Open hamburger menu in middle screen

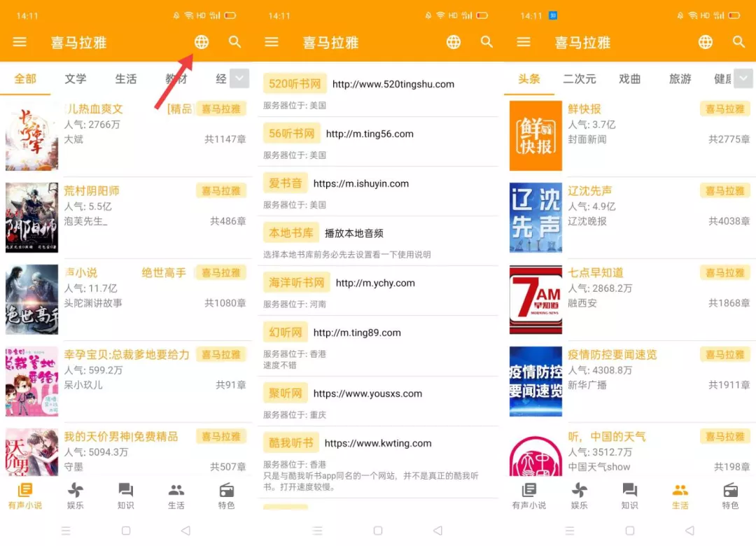(x=272, y=42)
